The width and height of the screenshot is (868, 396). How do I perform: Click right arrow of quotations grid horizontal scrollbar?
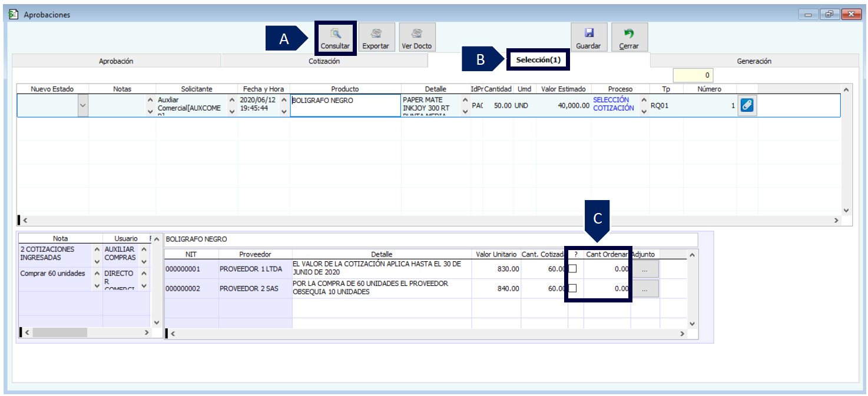click(683, 334)
